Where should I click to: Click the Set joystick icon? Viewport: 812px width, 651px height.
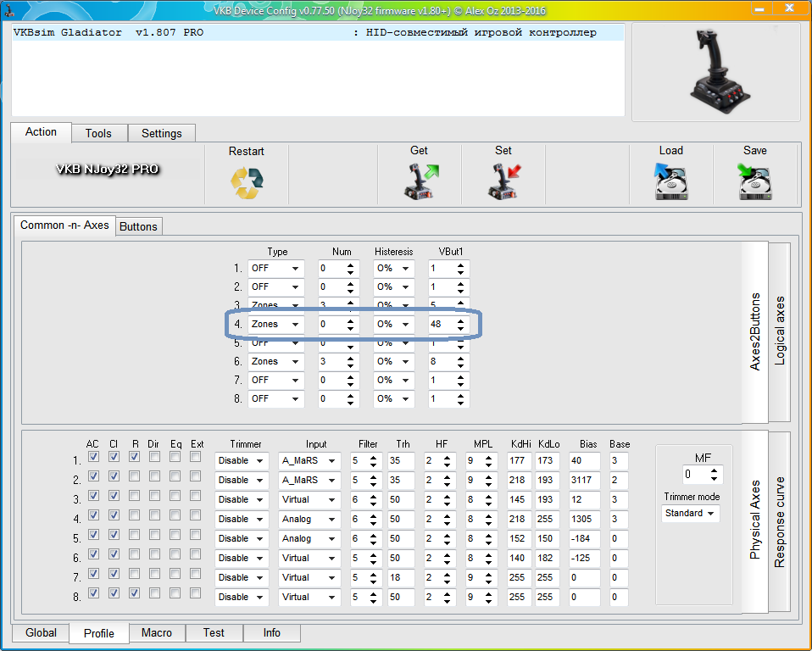coord(503,181)
